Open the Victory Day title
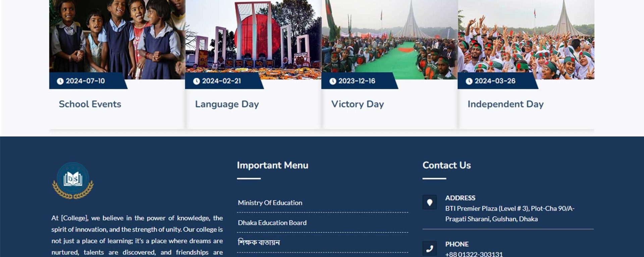This screenshot has height=257, width=644. coord(358,104)
